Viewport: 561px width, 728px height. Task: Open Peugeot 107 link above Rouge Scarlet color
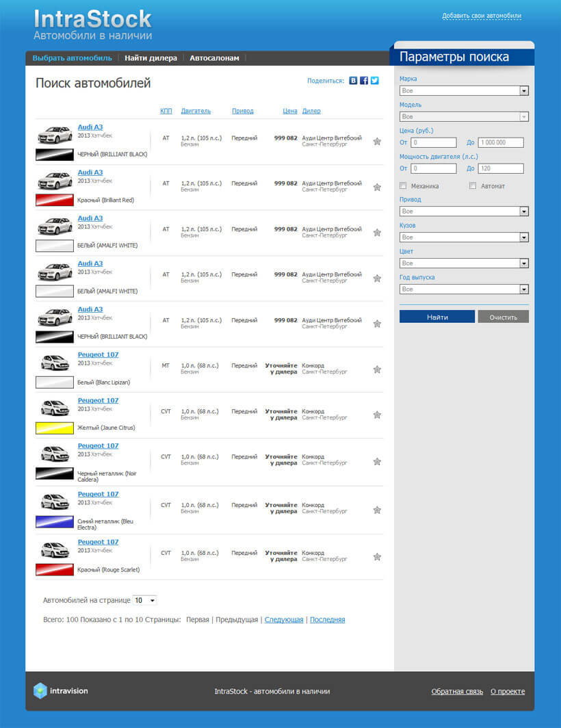click(98, 542)
